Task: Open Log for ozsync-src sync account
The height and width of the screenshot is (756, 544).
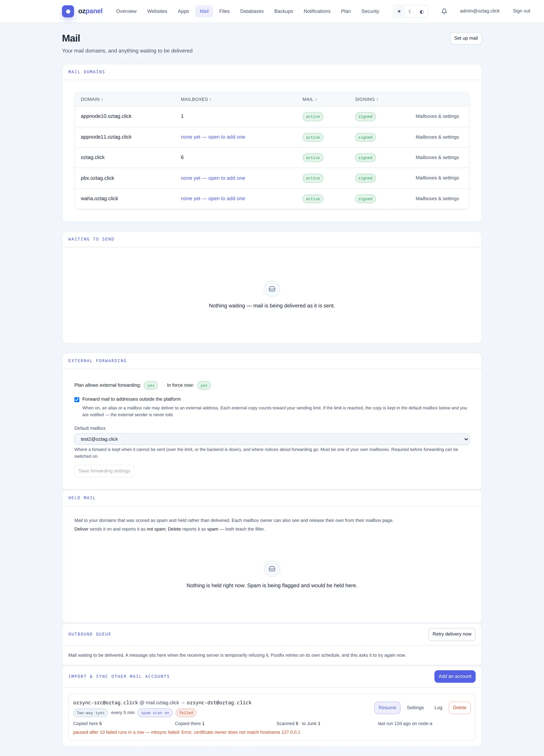Action: [x=438, y=708]
